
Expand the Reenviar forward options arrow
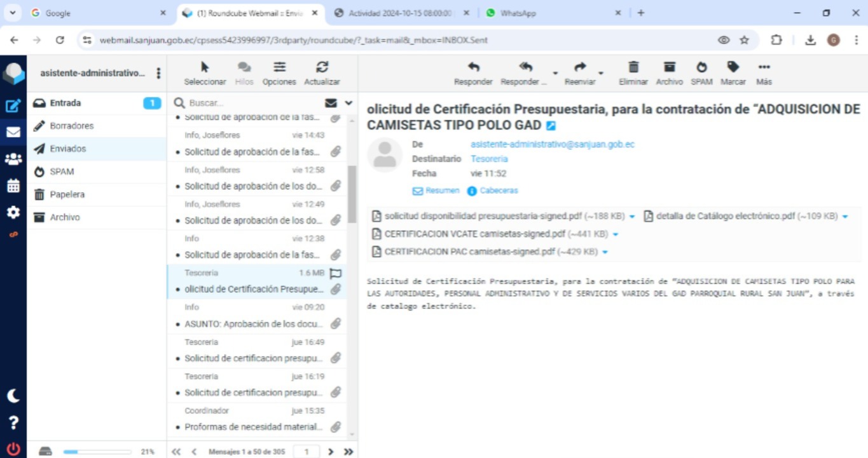601,73
